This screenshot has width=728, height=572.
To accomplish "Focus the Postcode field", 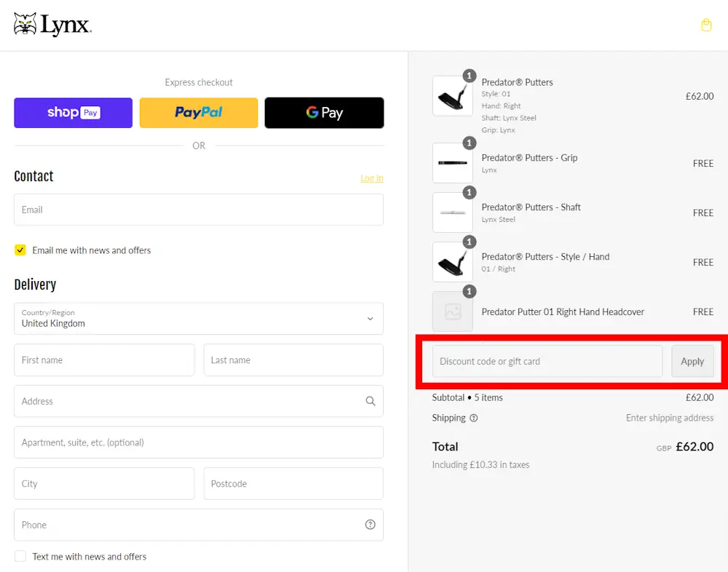I will 293,484.
